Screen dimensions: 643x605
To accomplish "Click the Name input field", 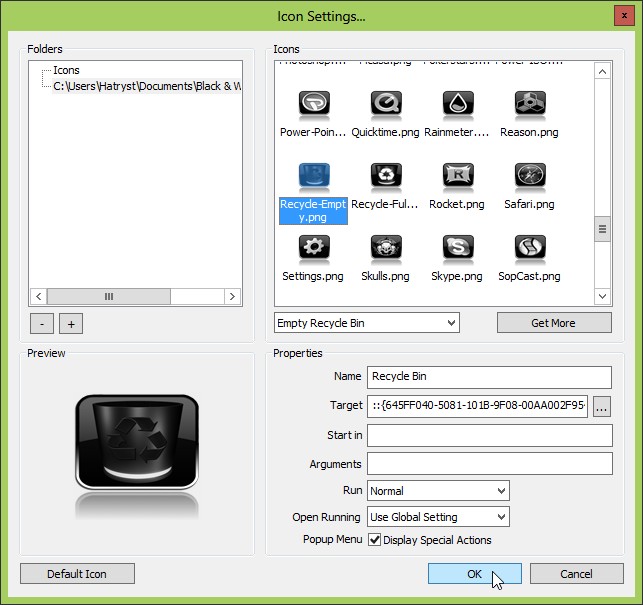I will click(489, 377).
